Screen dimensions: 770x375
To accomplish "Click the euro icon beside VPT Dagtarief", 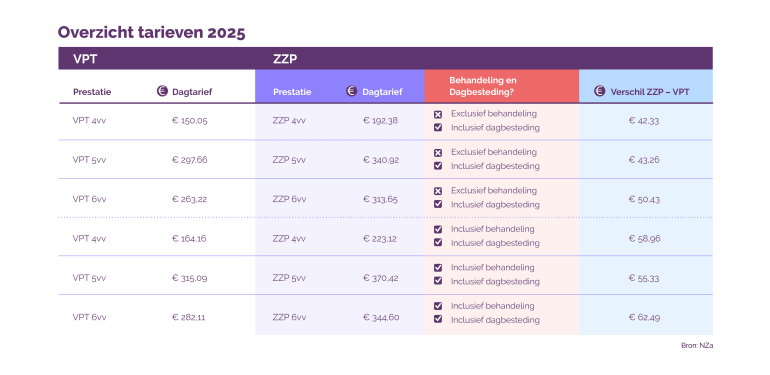I will click(x=162, y=91).
